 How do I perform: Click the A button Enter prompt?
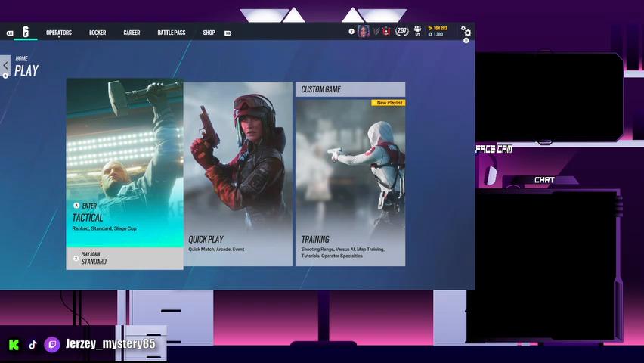tap(76, 206)
